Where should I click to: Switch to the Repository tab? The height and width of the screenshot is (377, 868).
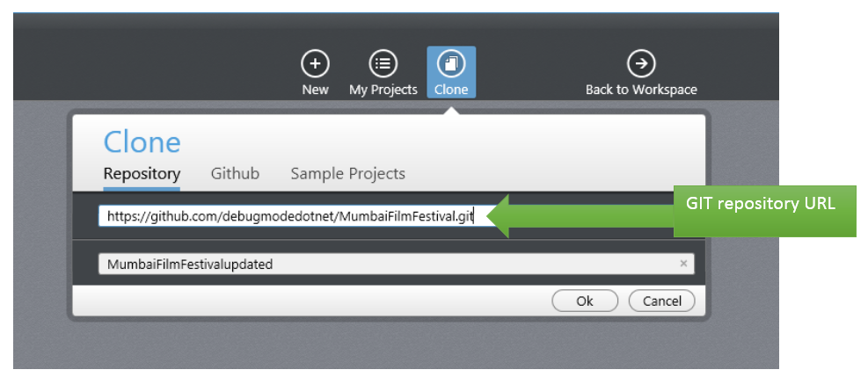coord(142,173)
